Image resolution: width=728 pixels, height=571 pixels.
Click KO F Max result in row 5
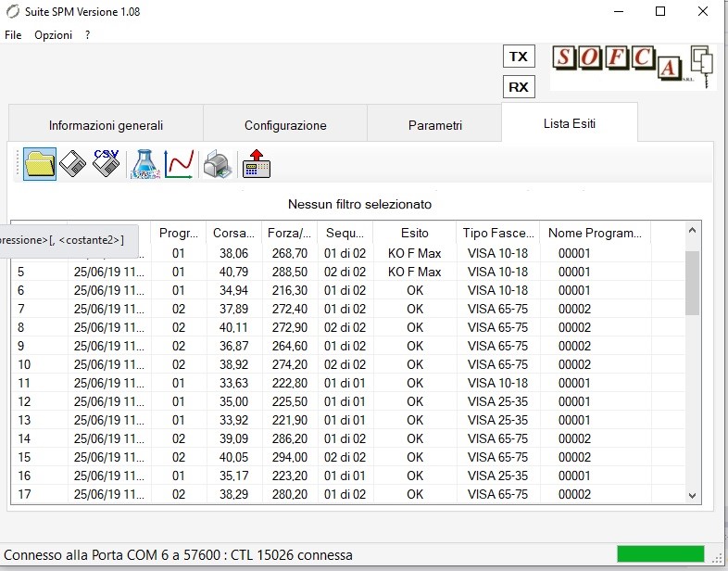pos(415,272)
